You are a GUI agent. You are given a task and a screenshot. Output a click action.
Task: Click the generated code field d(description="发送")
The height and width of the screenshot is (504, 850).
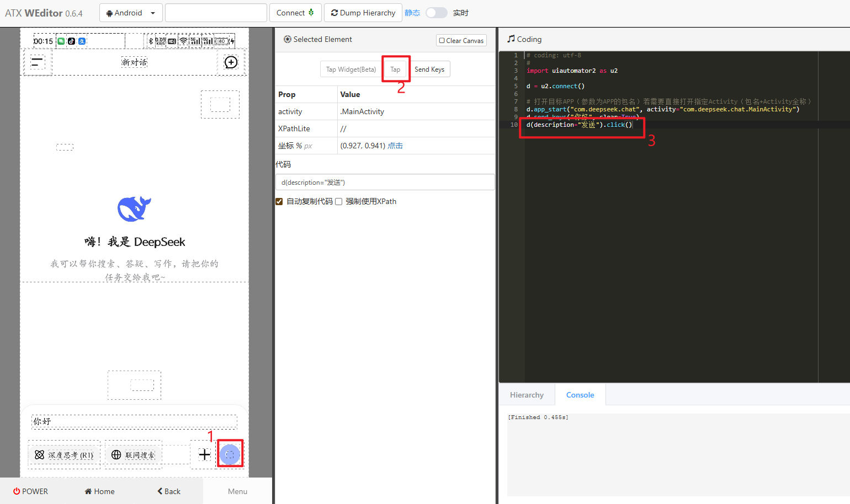[385, 182]
